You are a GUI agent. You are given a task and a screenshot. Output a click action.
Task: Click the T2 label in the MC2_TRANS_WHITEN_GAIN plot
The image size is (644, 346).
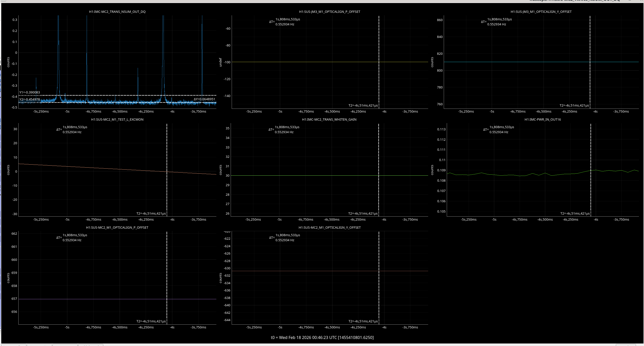point(363,214)
